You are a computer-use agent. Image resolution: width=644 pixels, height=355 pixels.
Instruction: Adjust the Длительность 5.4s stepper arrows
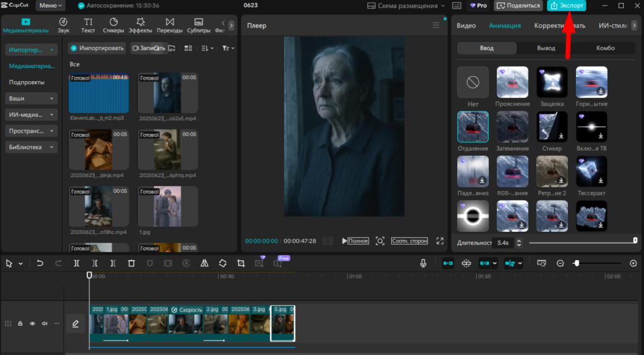[519, 243]
